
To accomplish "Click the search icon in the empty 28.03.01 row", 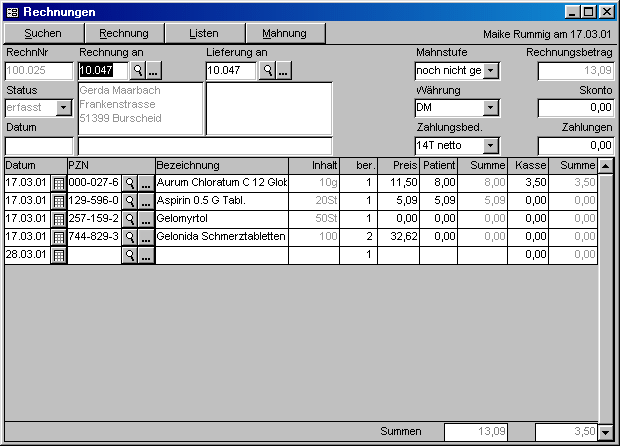I will 129,255.
